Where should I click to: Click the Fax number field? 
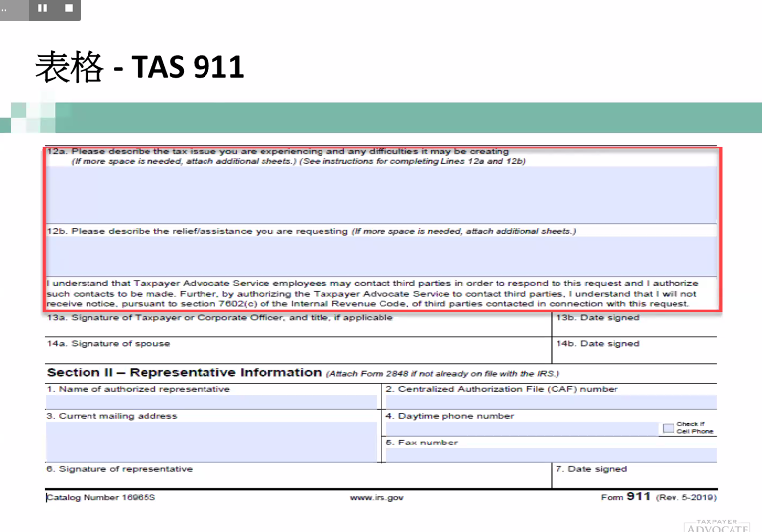(x=551, y=455)
